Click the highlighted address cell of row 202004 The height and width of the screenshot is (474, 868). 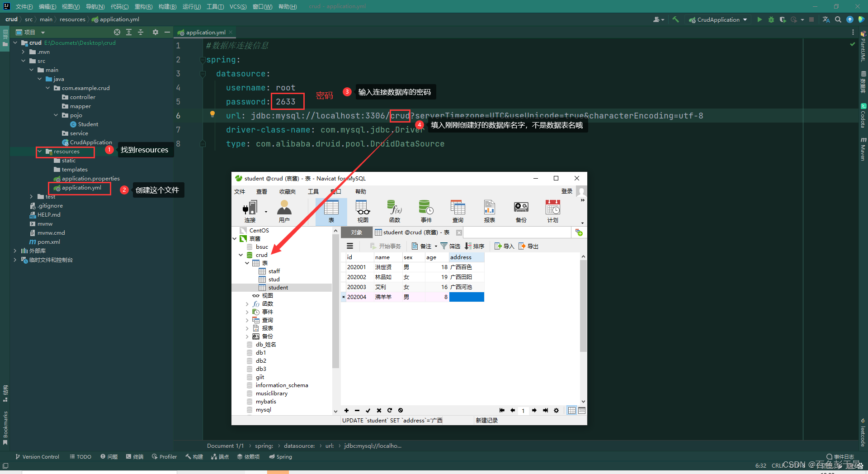467,297
